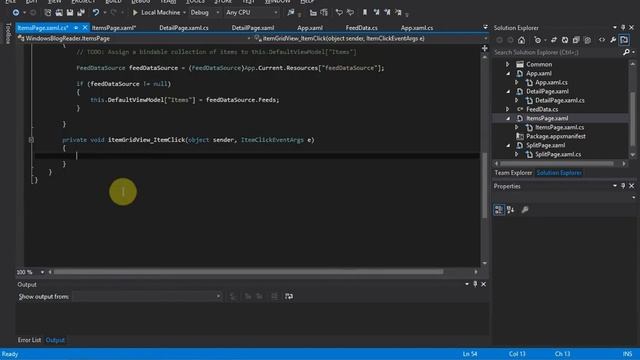Collapse the App.xaml node

click(x=508, y=73)
